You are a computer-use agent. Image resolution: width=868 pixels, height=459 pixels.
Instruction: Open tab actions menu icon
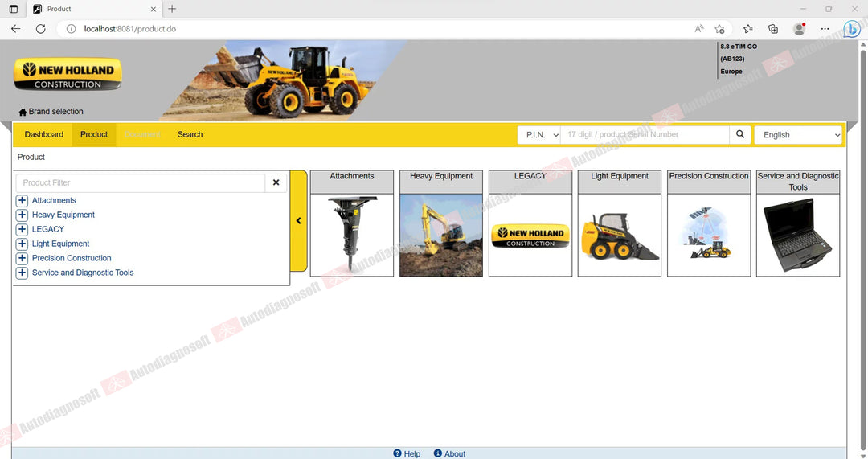click(x=14, y=9)
